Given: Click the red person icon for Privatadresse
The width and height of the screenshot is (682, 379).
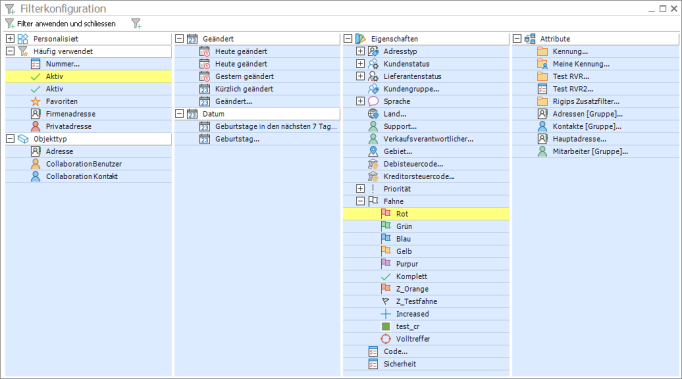Looking at the screenshot, I should 36,127.
